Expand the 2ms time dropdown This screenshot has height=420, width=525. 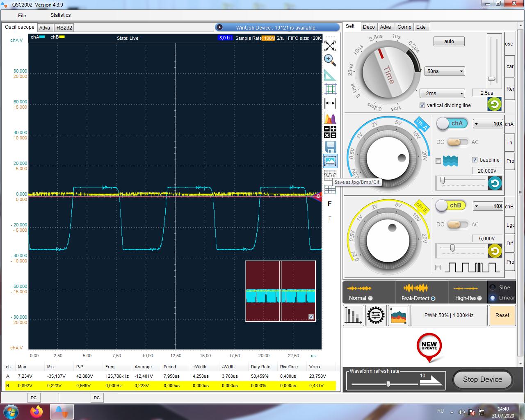point(442,94)
